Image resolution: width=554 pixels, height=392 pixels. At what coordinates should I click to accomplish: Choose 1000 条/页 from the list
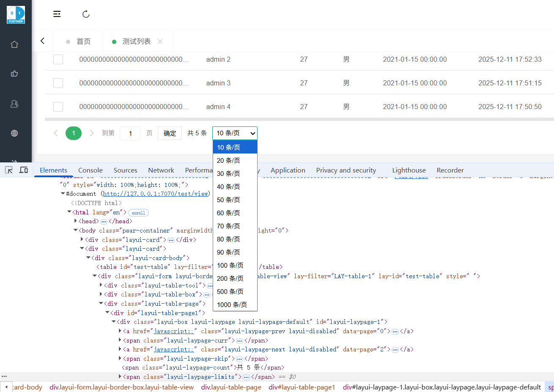coord(235,304)
